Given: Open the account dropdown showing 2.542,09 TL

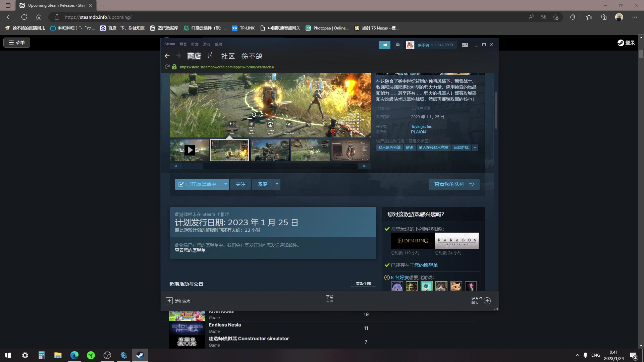Looking at the screenshot, I should pos(436,45).
